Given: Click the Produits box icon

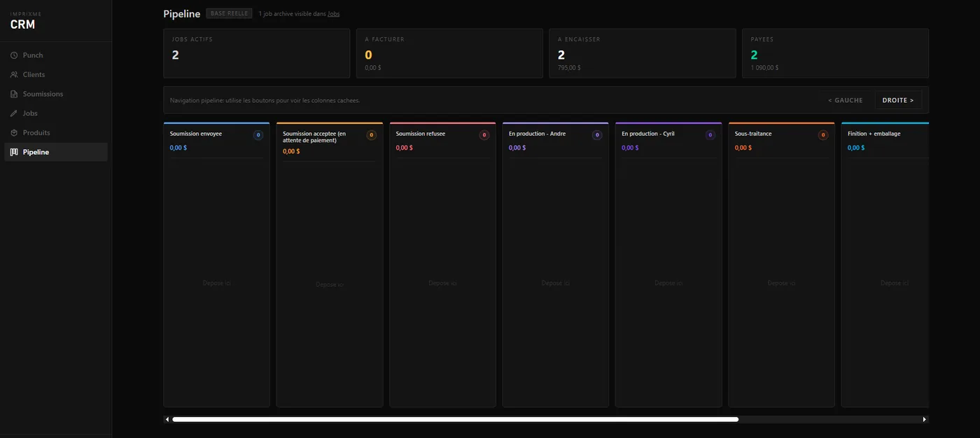Looking at the screenshot, I should point(14,133).
